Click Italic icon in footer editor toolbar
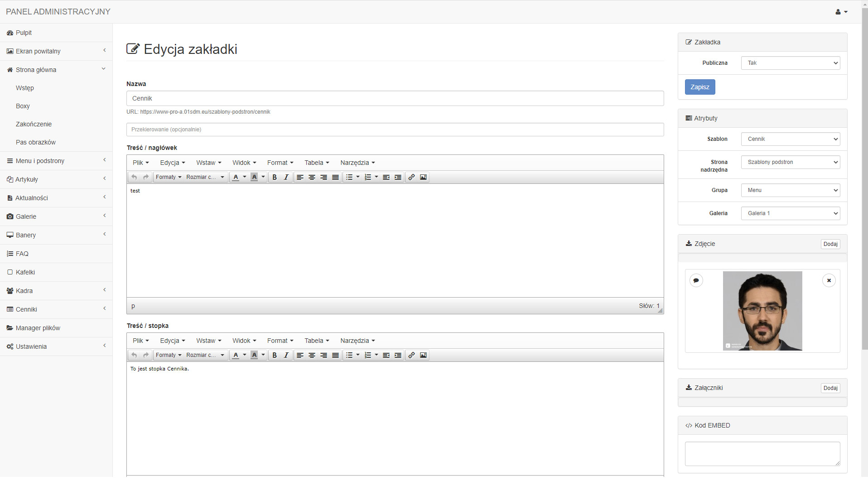Screen dimensions: 868x481 click(x=286, y=355)
